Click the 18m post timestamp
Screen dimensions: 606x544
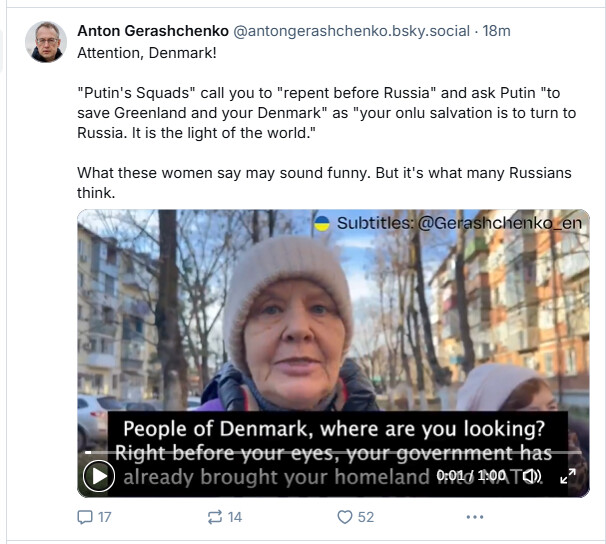(x=497, y=31)
